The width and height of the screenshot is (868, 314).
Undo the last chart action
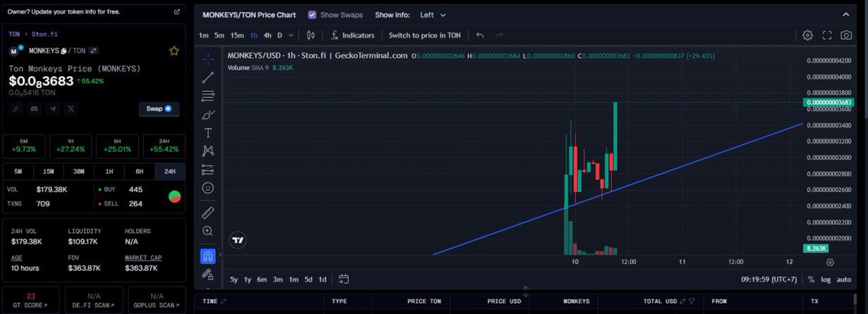pyautogui.click(x=480, y=35)
